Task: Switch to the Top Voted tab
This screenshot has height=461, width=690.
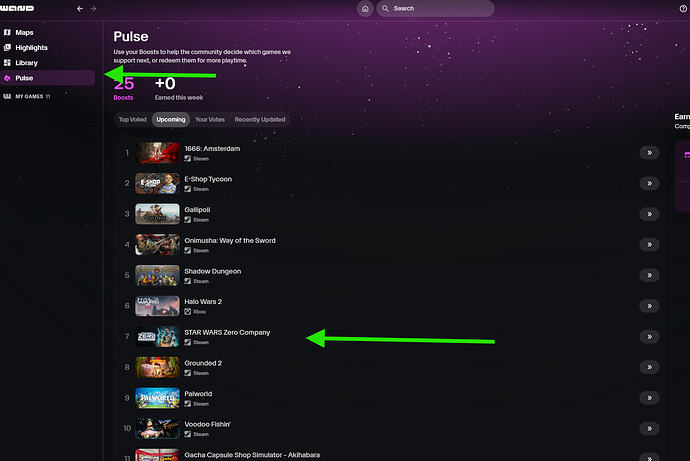Action: pos(132,120)
